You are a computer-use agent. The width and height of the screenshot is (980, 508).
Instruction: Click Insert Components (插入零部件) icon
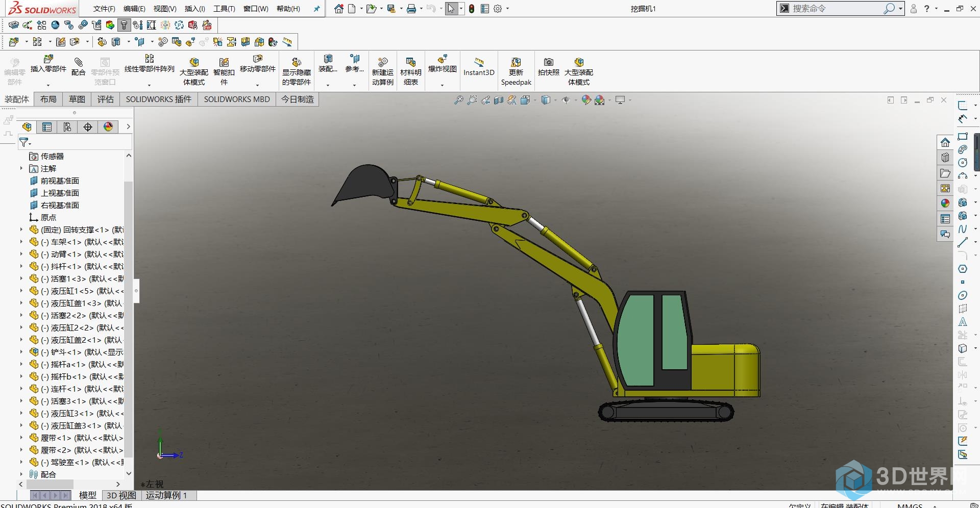tap(48, 59)
